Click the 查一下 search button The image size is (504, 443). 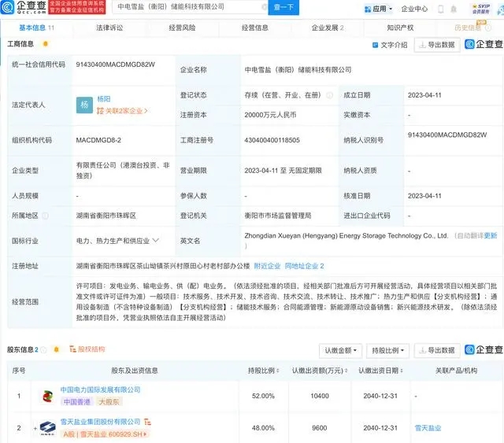(x=283, y=8)
